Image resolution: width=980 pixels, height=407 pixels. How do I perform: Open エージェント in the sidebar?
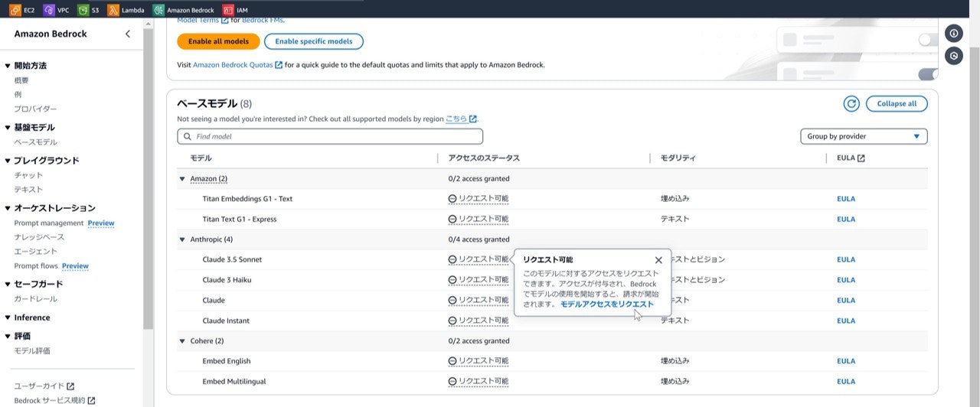pyautogui.click(x=35, y=252)
